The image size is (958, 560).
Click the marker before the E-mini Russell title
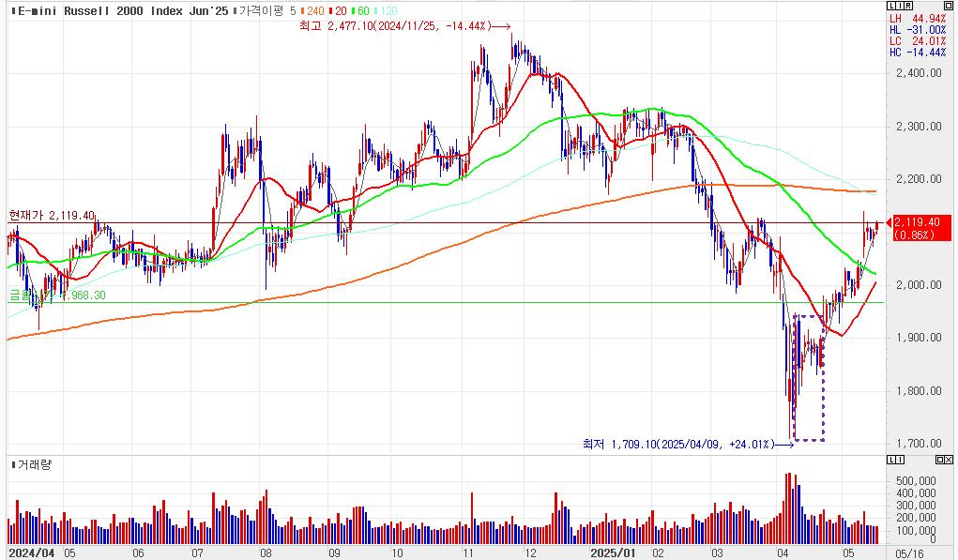point(11,10)
